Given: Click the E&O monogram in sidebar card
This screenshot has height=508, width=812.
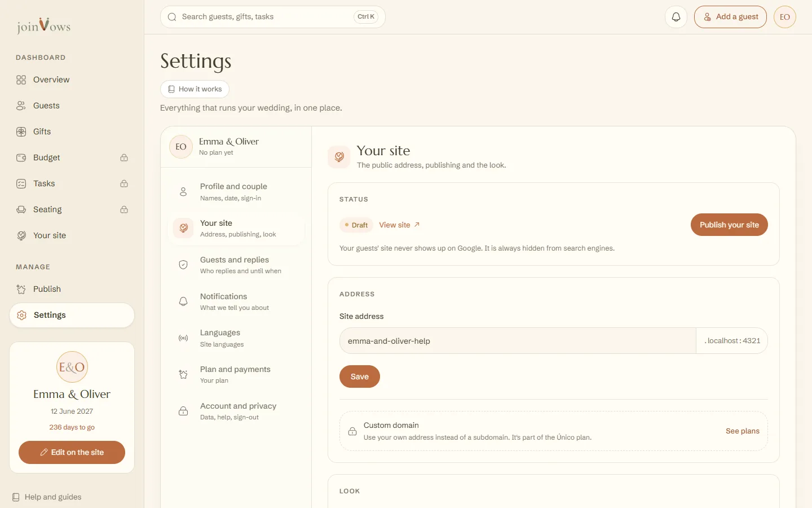Looking at the screenshot, I should (x=72, y=367).
